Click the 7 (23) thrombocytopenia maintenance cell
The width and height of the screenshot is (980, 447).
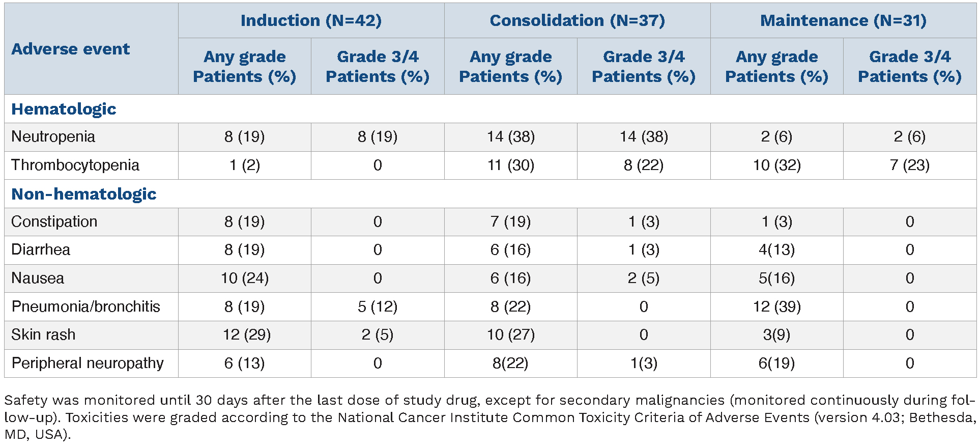coord(909,165)
